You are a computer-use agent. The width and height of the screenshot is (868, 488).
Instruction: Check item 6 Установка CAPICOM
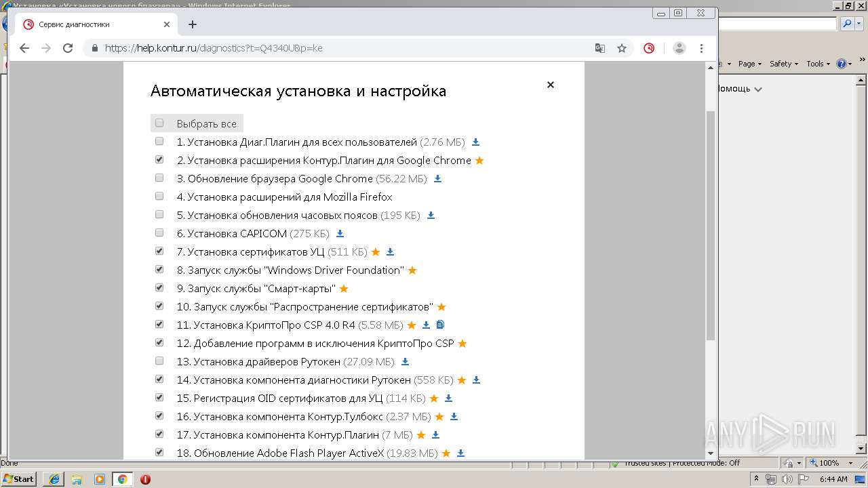point(159,233)
